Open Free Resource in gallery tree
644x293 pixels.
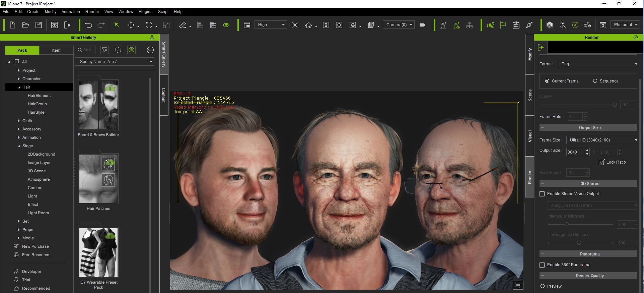coord(35,255)
